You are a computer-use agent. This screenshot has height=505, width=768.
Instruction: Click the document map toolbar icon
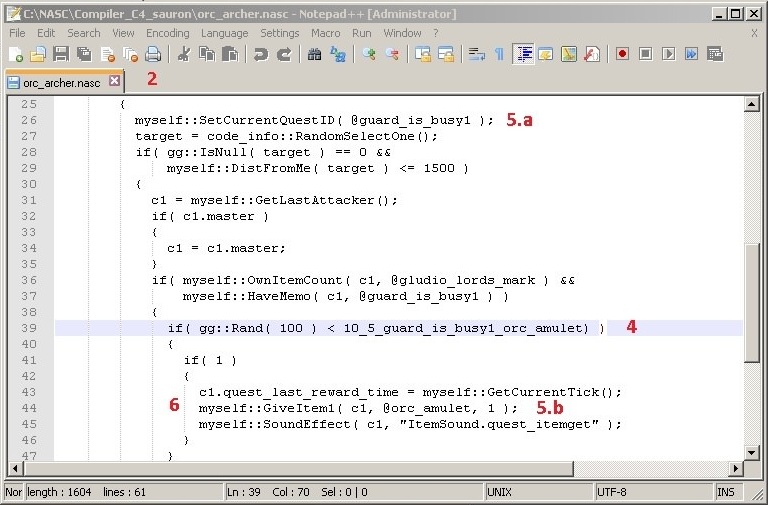[569, 54]
